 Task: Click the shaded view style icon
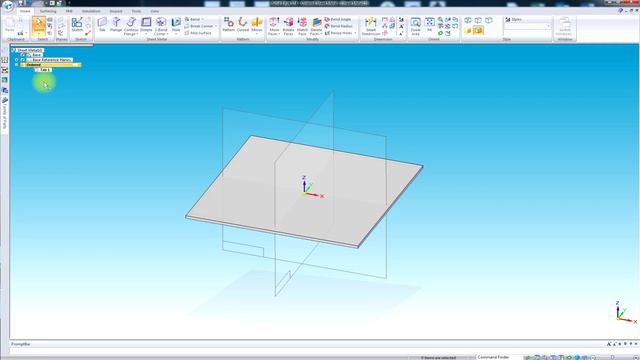[x=468, y=30]
